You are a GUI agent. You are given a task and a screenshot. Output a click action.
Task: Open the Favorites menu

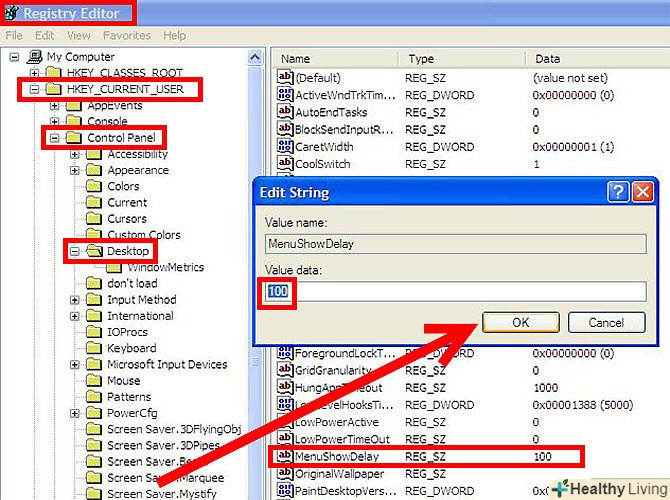click(127, 35)
